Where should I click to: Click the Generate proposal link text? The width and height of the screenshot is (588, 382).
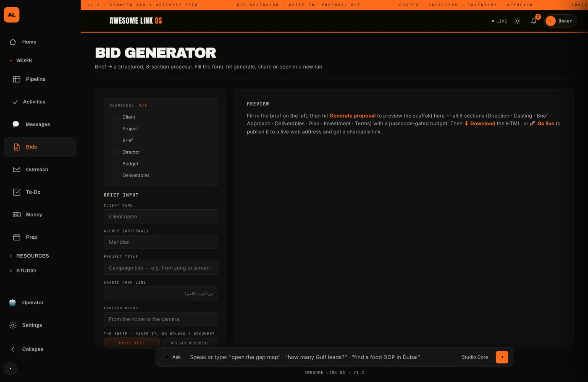pyautogui.click(x=352, y=116)
